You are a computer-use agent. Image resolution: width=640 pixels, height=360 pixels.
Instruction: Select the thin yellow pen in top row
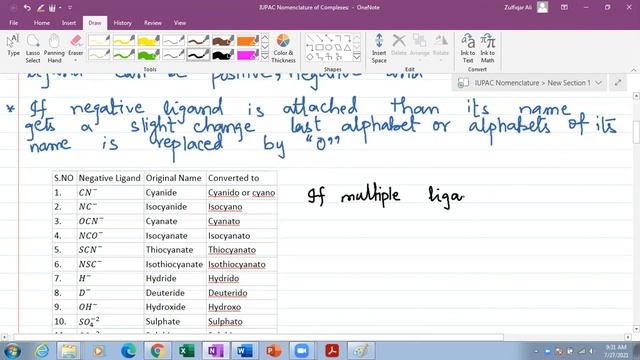coord(99,40)
